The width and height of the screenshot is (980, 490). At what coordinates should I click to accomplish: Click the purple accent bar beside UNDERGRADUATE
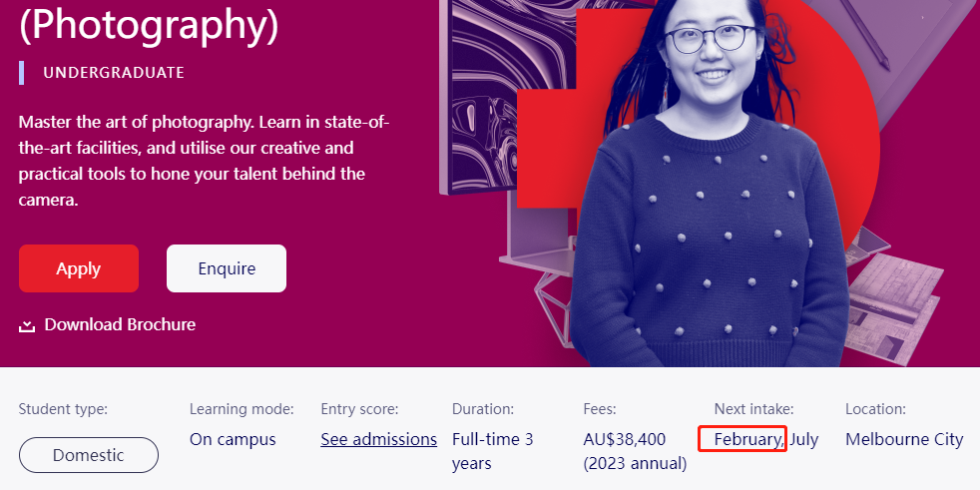point(21,73)
